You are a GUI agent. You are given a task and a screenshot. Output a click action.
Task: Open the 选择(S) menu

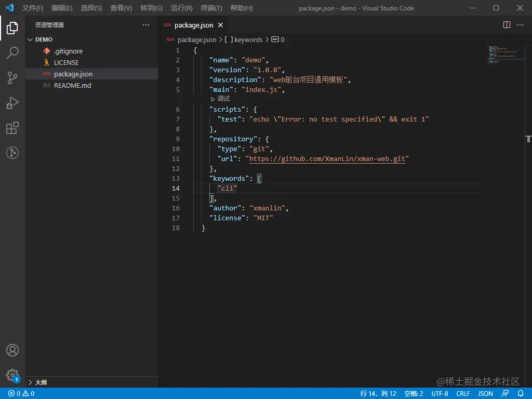91,8
